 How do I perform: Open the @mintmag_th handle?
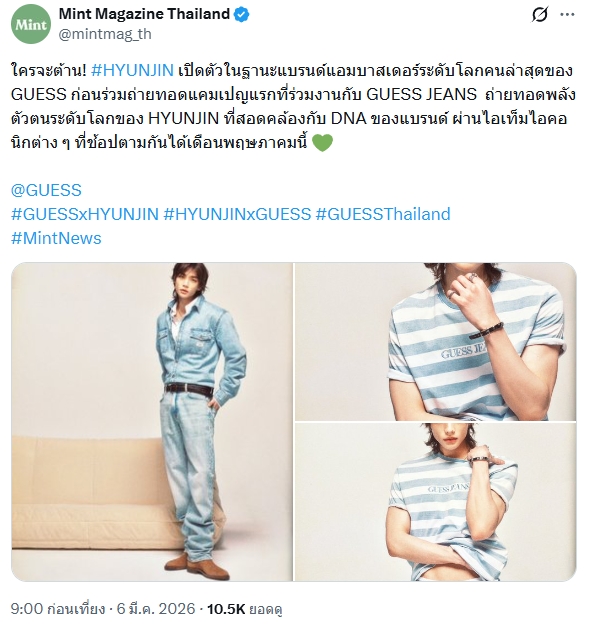pos(105,34)
